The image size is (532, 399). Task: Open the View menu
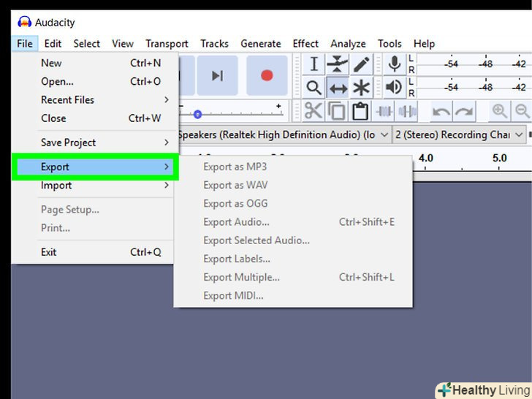click(123, 44)
